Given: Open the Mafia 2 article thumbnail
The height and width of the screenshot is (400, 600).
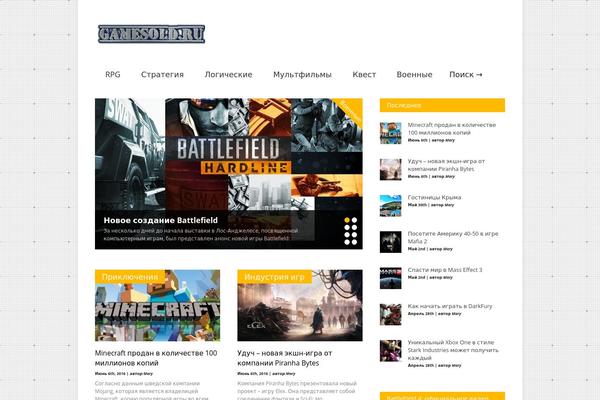Looking at the screenshot, I should pos(391,242).
